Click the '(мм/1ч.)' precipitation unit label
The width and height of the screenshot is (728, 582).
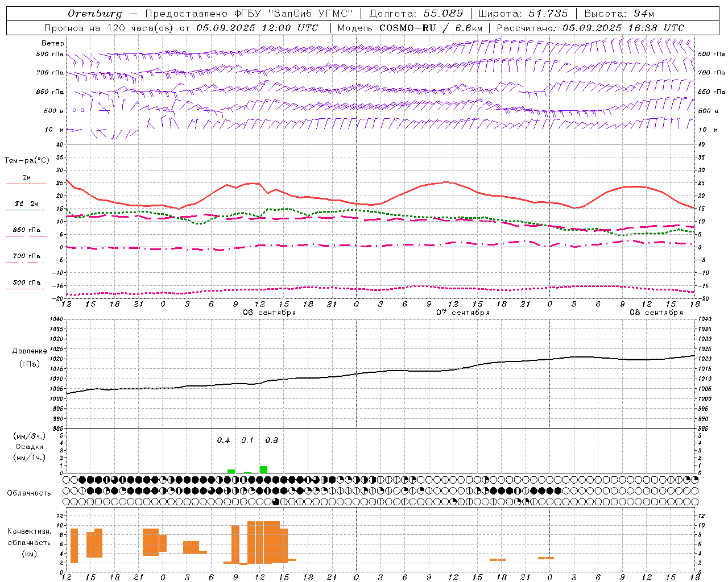[x=30, y=458]
